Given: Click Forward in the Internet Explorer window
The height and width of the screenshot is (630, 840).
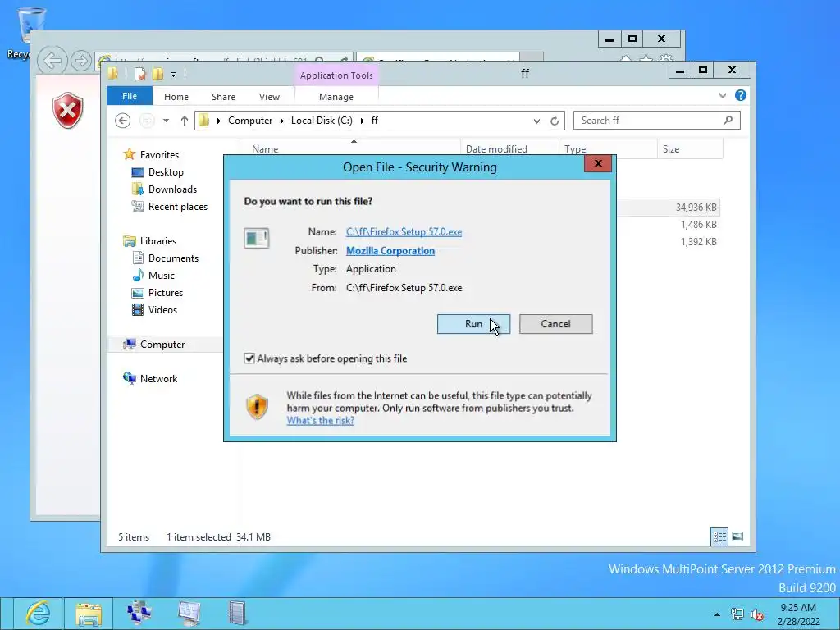Looking at the screenshot, I should tap(80, 61).
